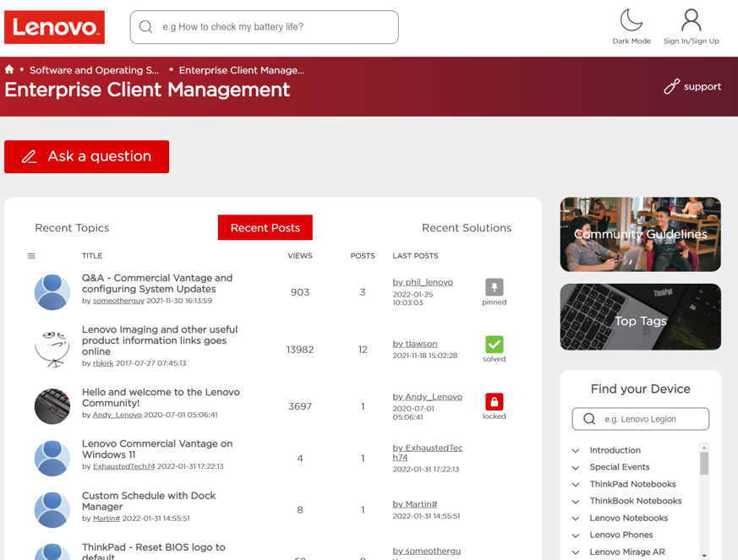This screenshot has width=738, height=560.
Task: Select the Recent Posts tab
Action: coord(265,227)
